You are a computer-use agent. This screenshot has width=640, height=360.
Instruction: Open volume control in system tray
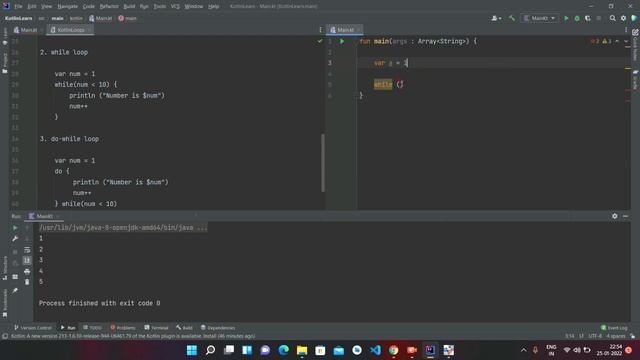(577, 350)
